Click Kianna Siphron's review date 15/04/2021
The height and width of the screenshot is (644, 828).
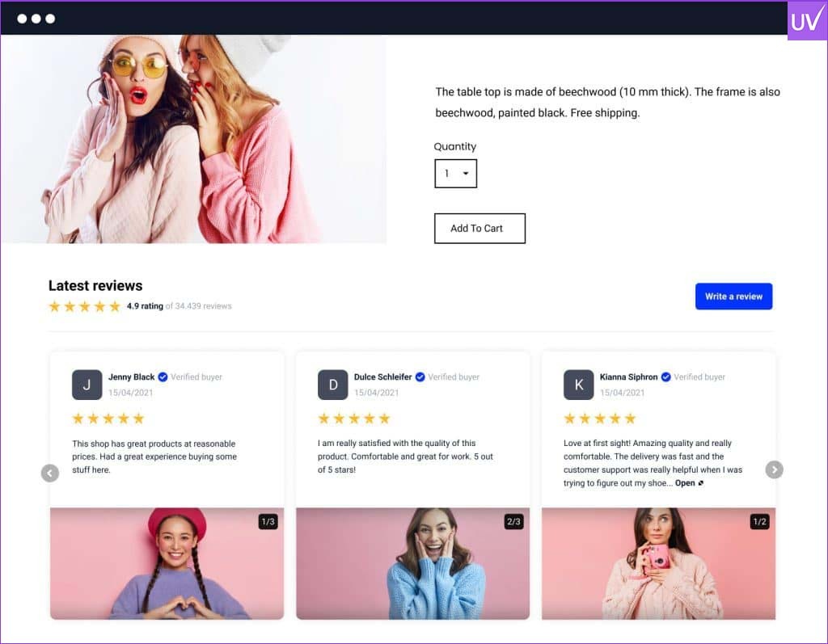622,393
